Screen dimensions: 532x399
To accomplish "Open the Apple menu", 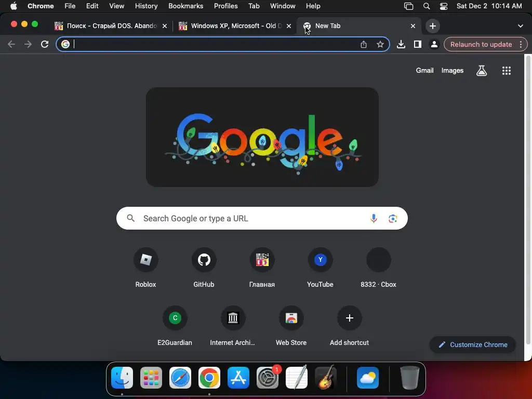I will click(14, 6).
